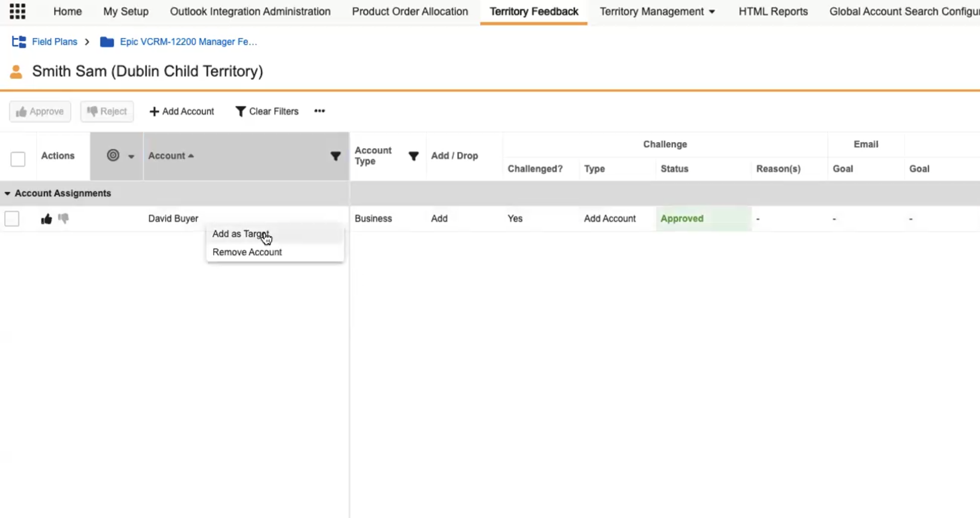Click the Account Type filter icon
The width and height of the screenshot is (980, 518).
click(414, 156)
